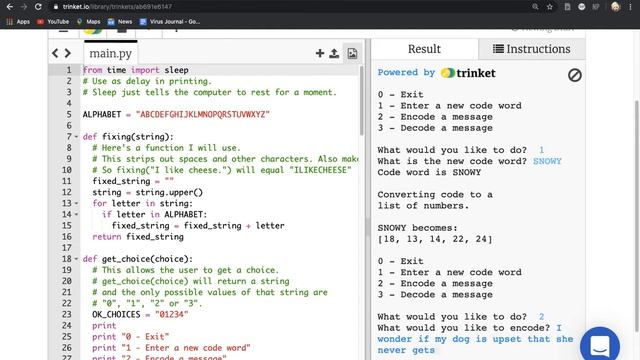Click the 'SNOWY becomes:' output line
This screenshot has height=360, width=640.
(x=418, y=228)
